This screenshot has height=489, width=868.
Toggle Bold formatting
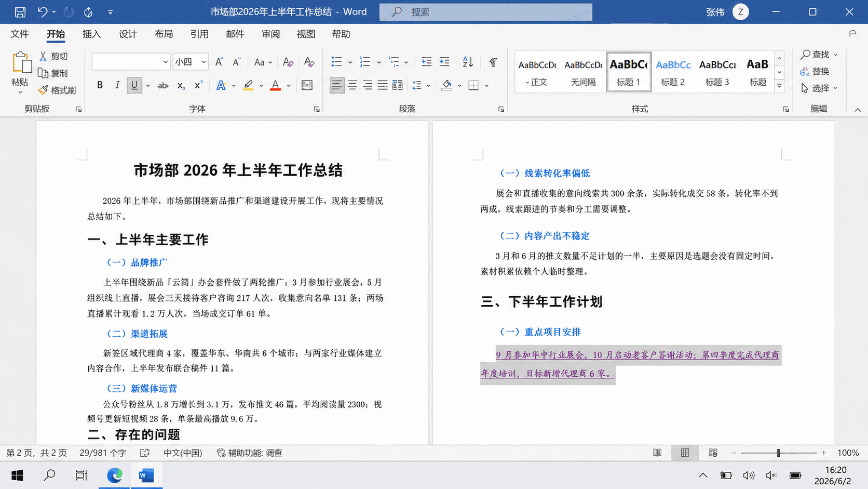coord(100,85)
